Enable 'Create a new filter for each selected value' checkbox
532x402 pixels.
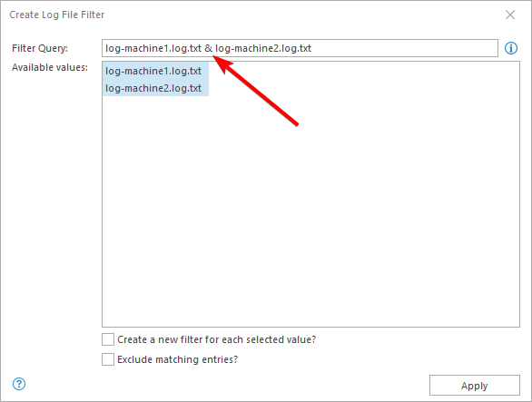tap(108, 339)
